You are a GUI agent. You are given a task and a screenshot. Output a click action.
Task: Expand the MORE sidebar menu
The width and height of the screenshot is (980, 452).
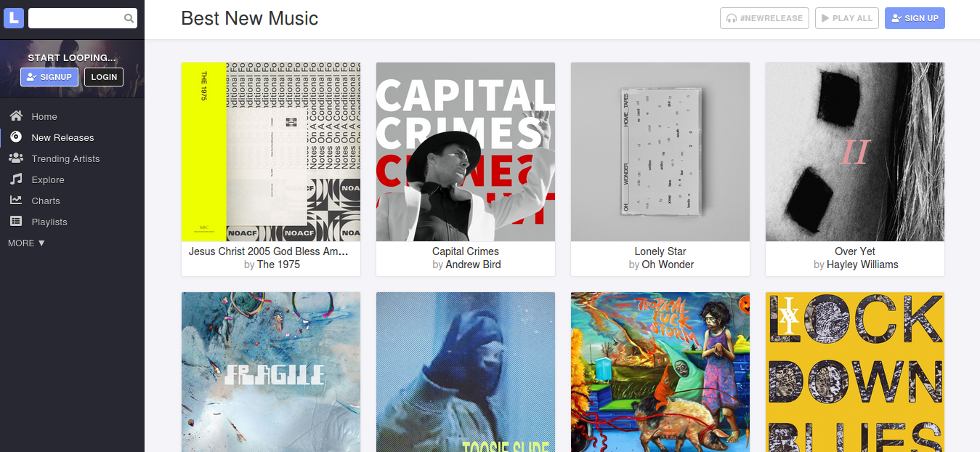[27, 243]
